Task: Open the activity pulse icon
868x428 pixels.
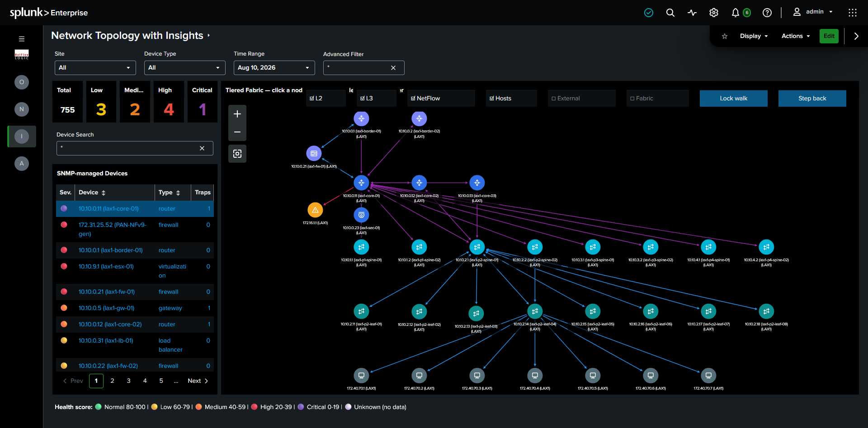Action: pyautogui.click(x=692, y=13)
